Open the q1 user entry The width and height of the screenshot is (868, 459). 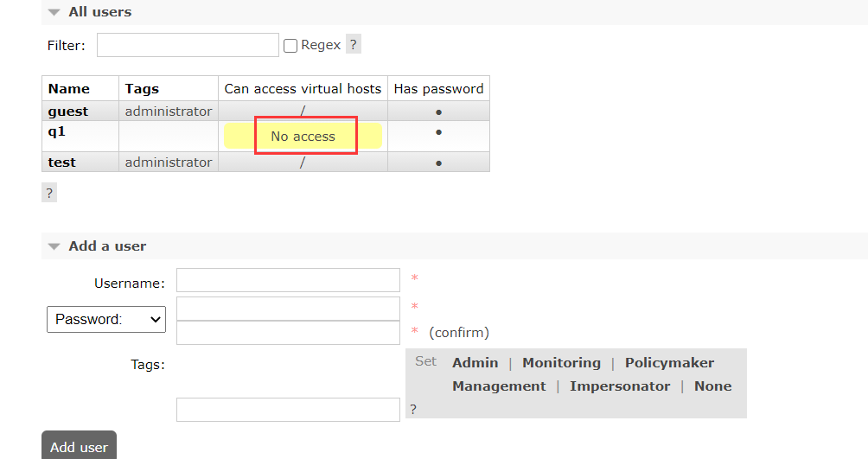pos(56,131)
